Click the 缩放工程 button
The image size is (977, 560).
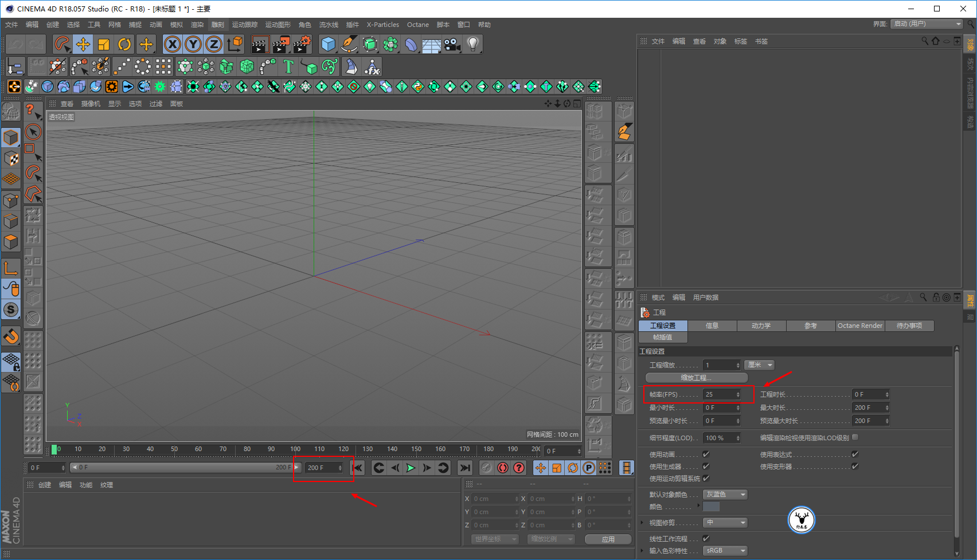click(696, 378)
